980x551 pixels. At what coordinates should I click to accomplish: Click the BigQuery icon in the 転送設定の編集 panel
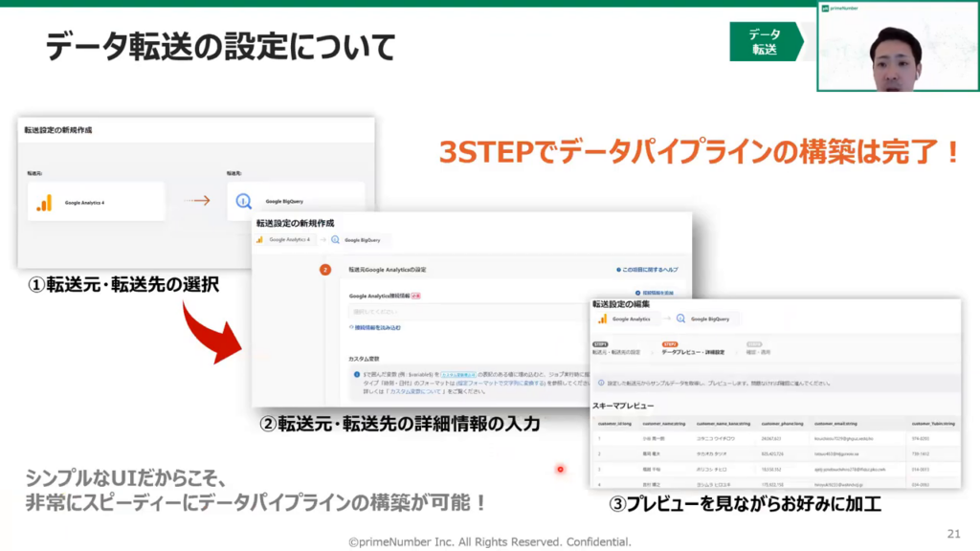680,319
